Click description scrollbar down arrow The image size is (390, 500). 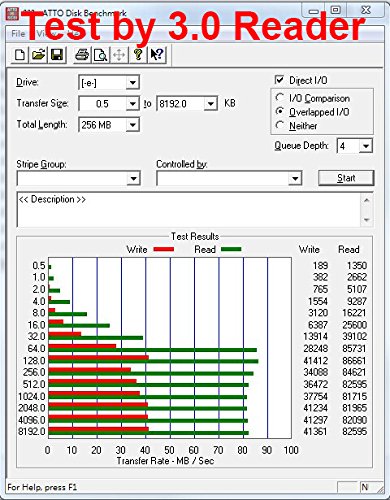pyautogui.click(x=367, y=220)
